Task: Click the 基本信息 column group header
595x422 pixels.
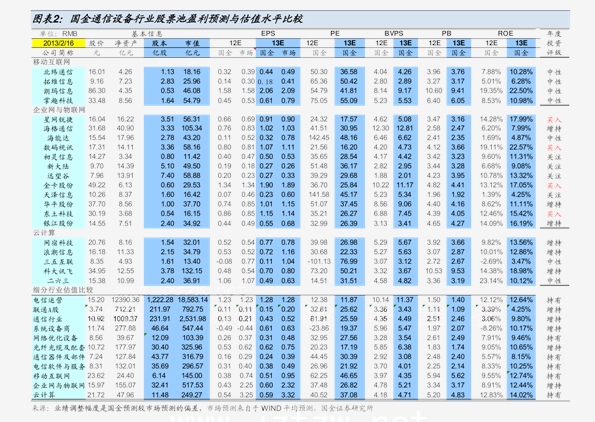Action: point(147,34)
